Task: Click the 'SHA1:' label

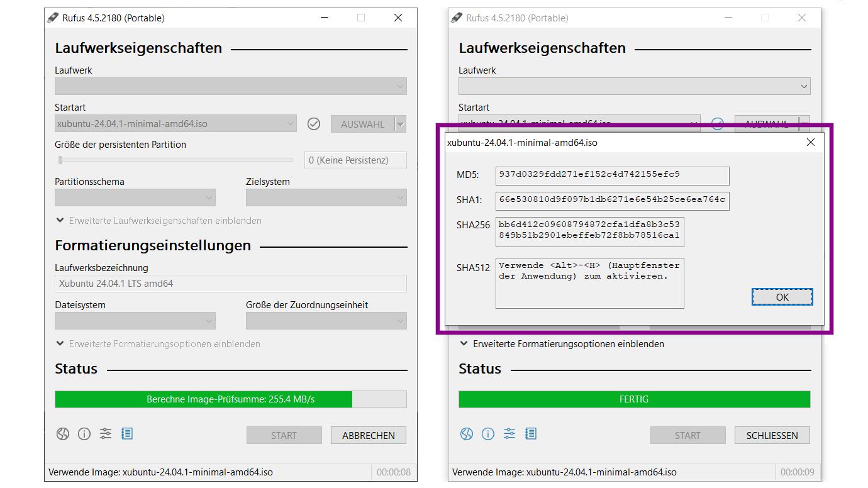Action: [x=469, y=200]
